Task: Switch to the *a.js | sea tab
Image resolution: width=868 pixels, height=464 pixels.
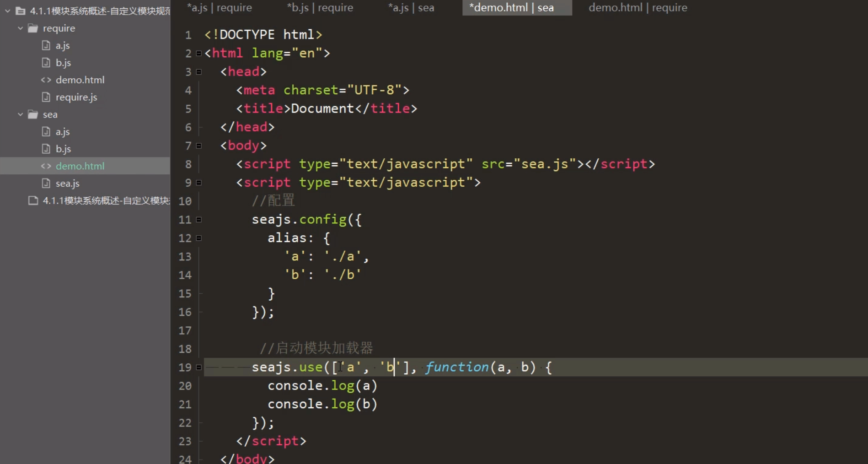Action: pos(411,8)
